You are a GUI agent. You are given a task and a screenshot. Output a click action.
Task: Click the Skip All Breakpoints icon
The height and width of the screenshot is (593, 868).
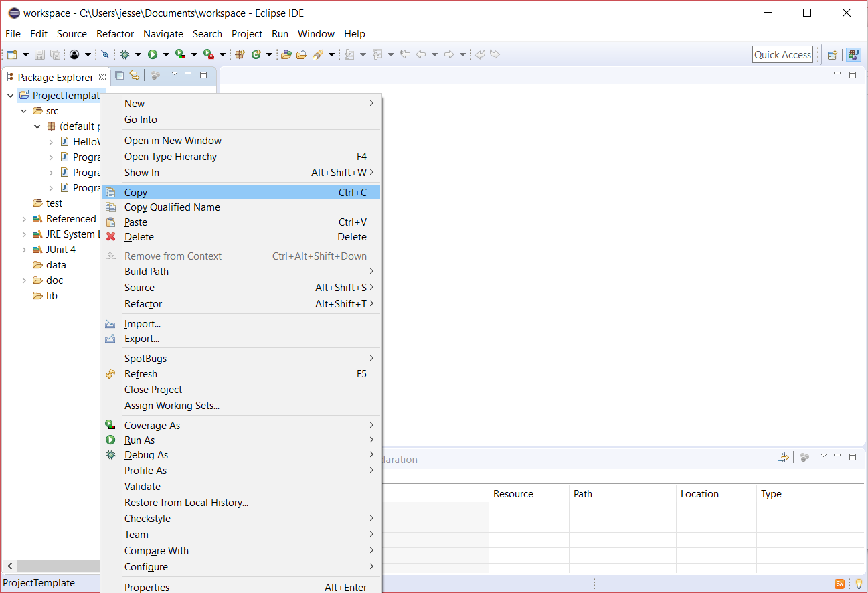coord(105,55)
